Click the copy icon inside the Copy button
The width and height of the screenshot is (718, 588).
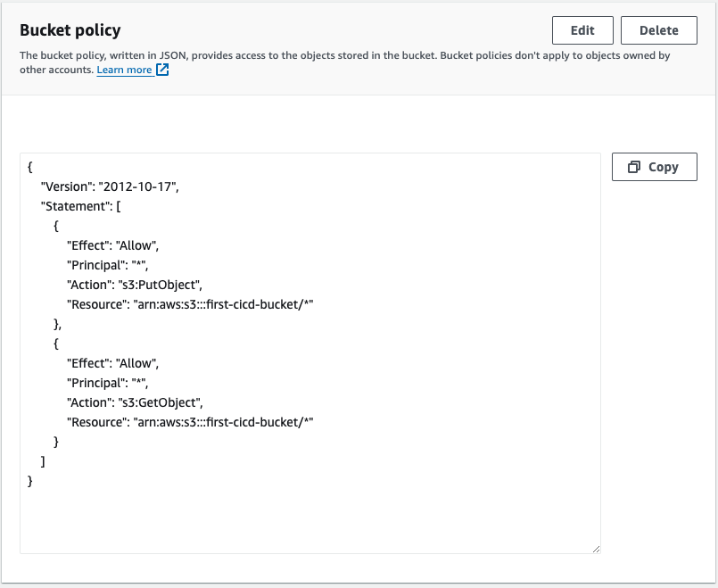coord(634,167)
